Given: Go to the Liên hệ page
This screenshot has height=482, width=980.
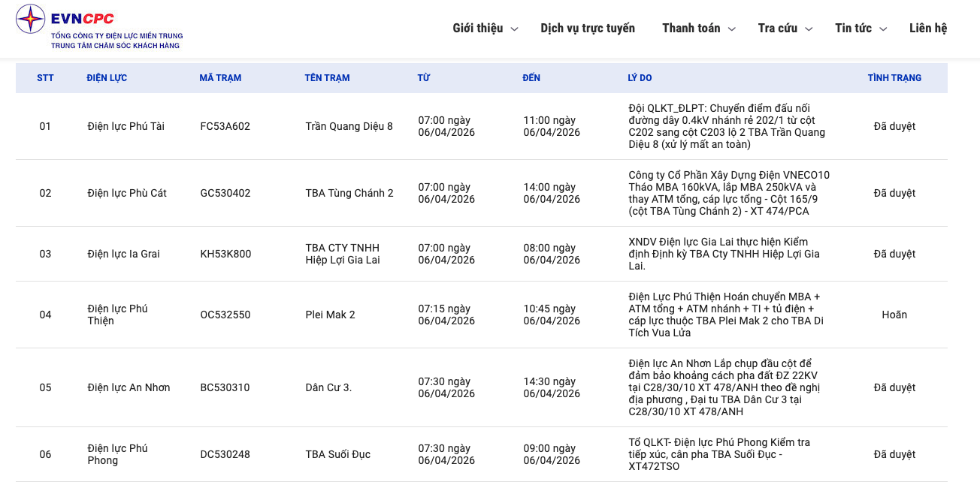Looking at the screenshot, I should coord(927,29).
